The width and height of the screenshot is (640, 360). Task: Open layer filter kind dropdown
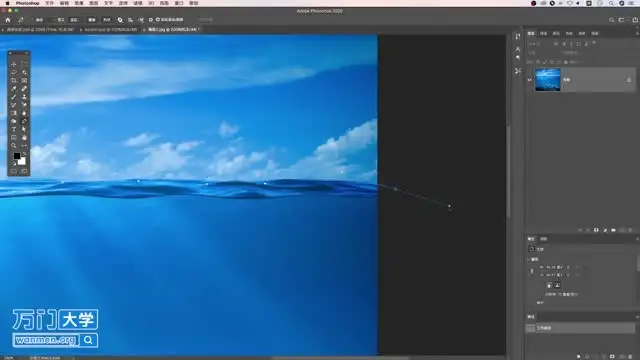[x=537, y=44]
